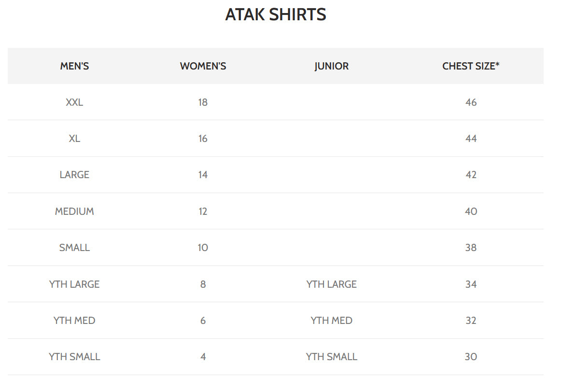The height and width of the screenshot is (392, 561).
Task: Select the XXL men's size cell
Action: coord(74,102)
